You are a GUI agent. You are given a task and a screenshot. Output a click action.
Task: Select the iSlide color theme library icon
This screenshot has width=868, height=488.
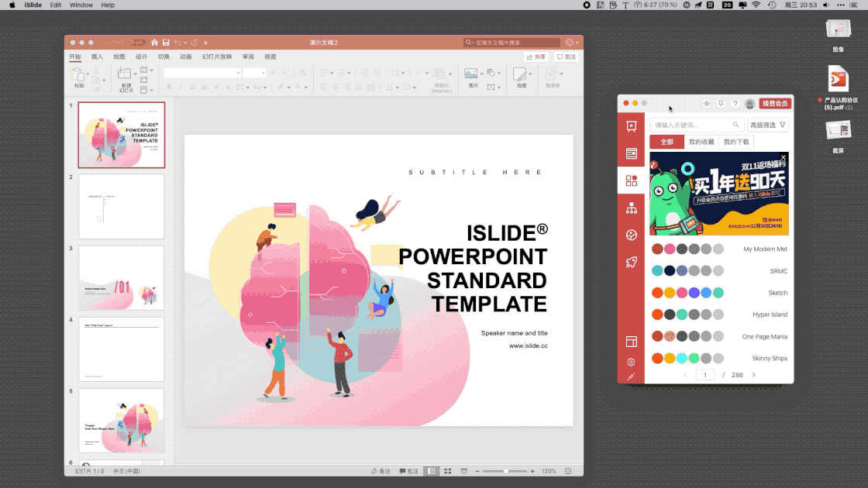coord(631,180)
